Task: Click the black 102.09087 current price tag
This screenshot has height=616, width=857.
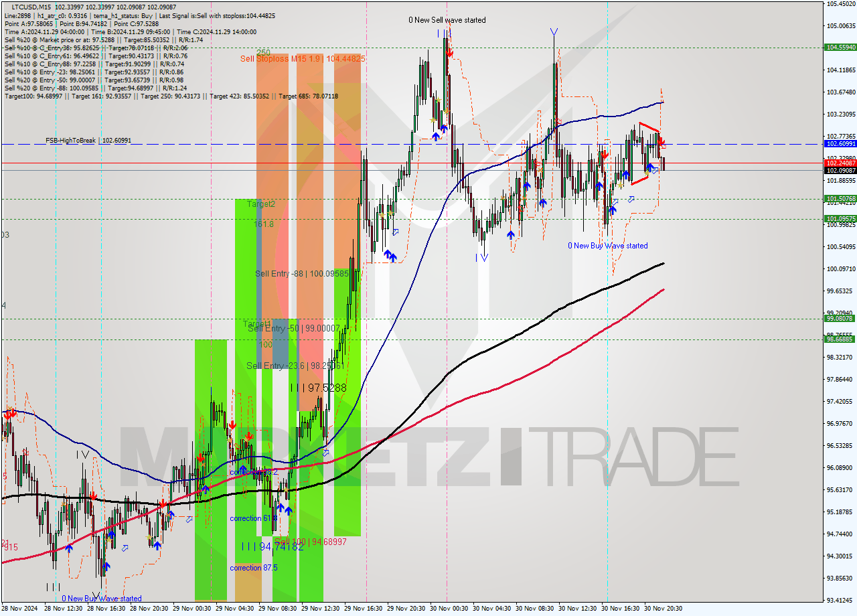Action: [x=840, y=171]
